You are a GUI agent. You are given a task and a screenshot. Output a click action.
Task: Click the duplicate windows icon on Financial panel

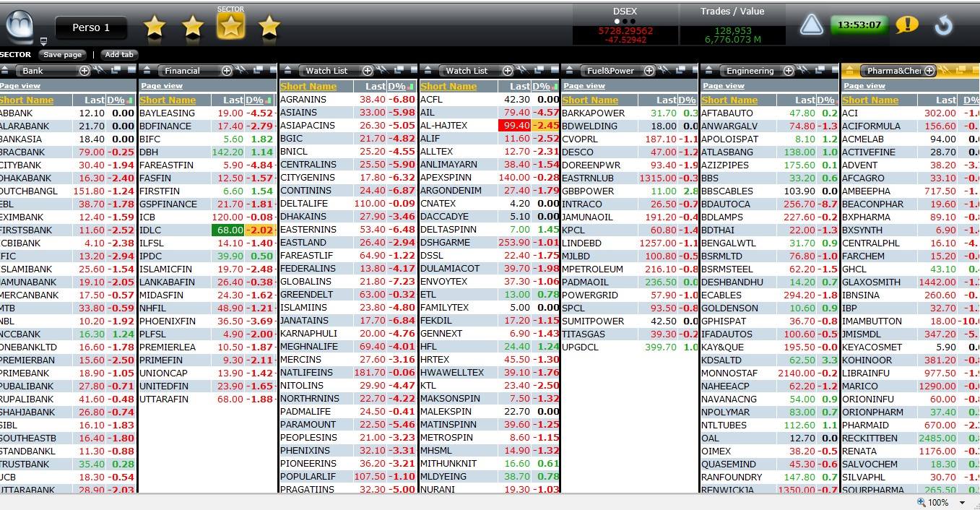(x=258, y=70)
